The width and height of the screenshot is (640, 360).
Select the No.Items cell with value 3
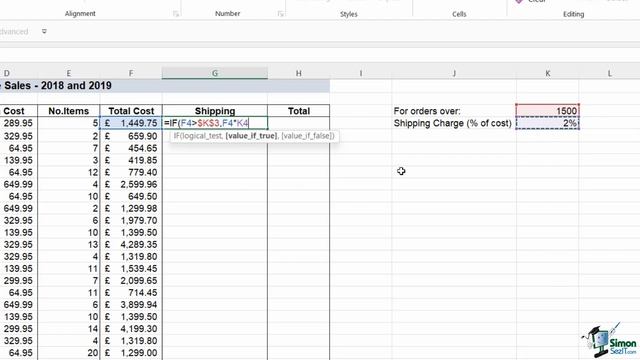69,160
